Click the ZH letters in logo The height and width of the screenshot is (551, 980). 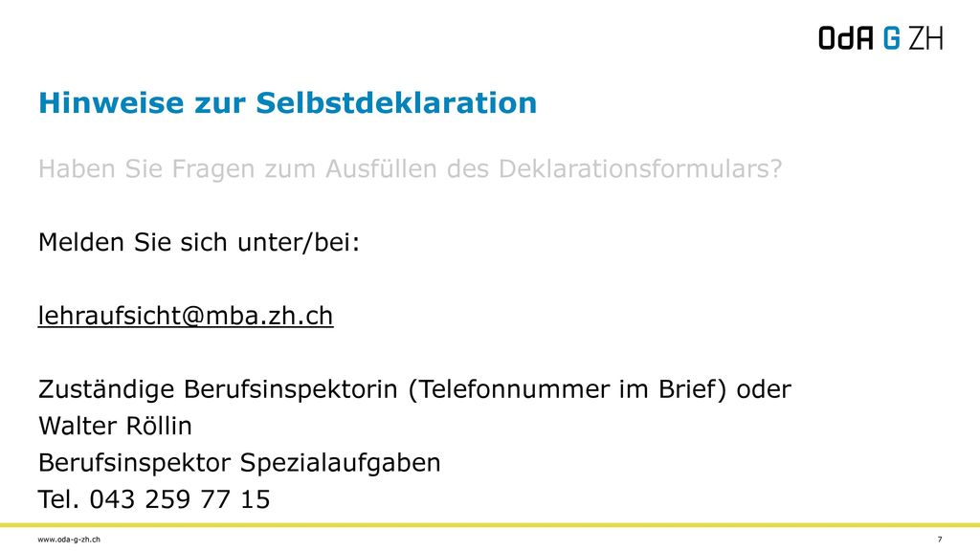925,38
